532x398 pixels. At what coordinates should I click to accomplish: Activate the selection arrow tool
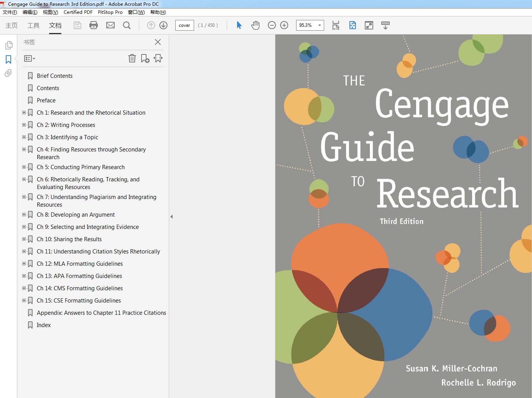coord(239,25)
